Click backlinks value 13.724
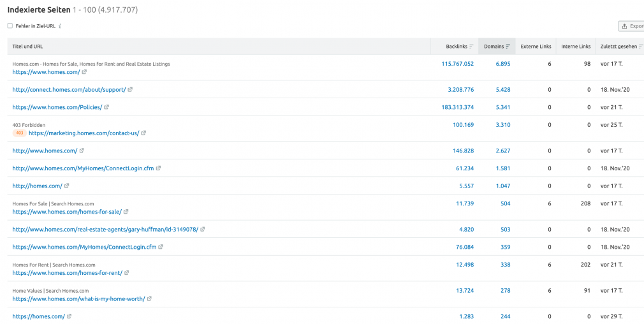Viewport: 644px width, 324px height. [465, 290]
